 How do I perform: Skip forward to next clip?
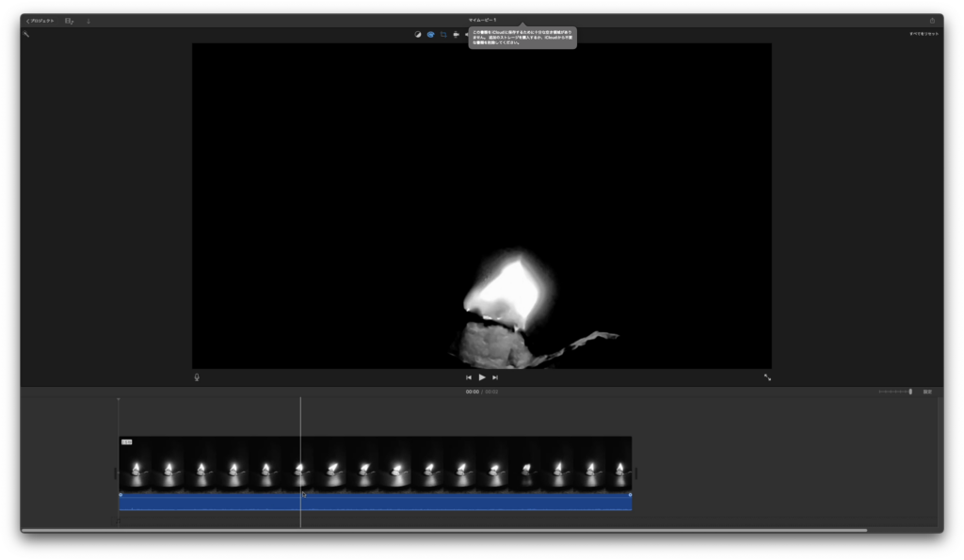click(x=495, y=377)
